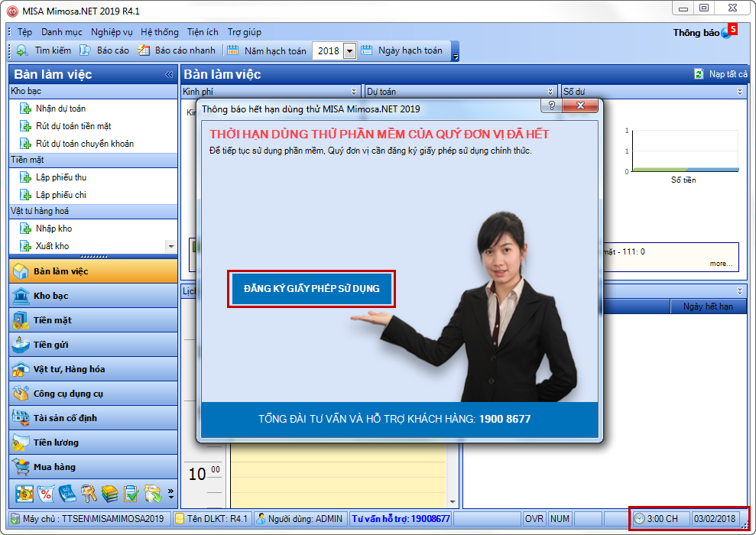This screenshot has height=535, width=756.
Task: Open the Vật tư, Hàng hóa section
Action: [x=93, y=369]
